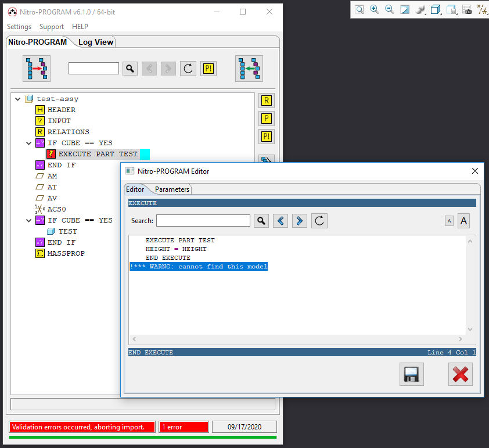Click the yellow P! icon in the side panel
The height and width of the screenshot is (448, 489).
click(266, 137)
